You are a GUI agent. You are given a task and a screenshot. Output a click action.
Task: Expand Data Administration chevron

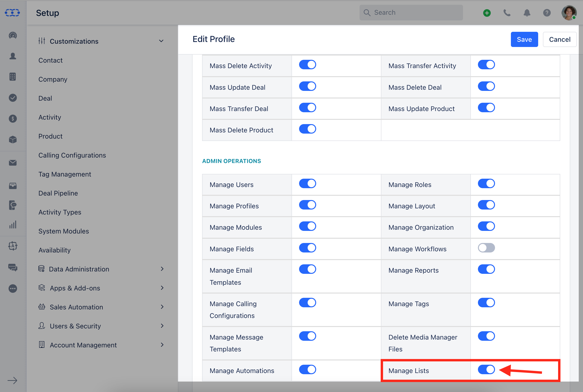pyautogui.click(x=162, y=269)
